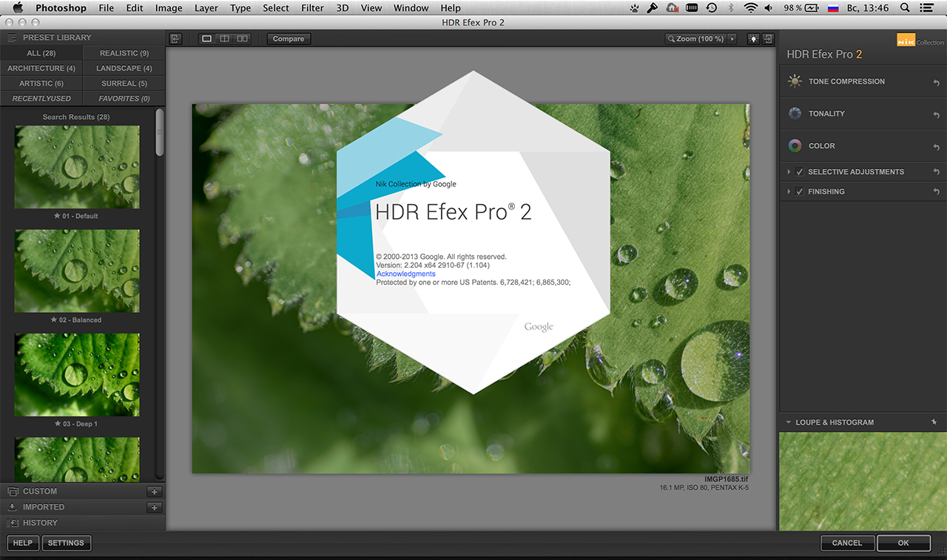Select the Landscape (4) preset category

[124, 68]
